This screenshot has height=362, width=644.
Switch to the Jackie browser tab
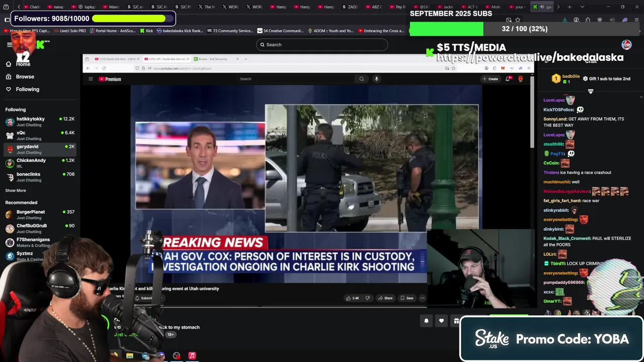point(445,7)
